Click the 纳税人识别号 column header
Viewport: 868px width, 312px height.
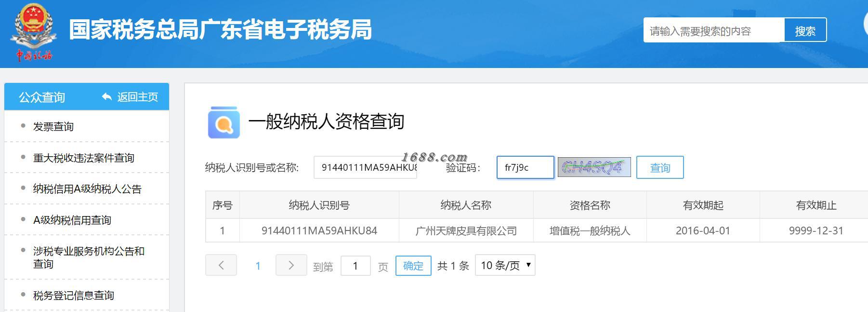coord(319,205)
